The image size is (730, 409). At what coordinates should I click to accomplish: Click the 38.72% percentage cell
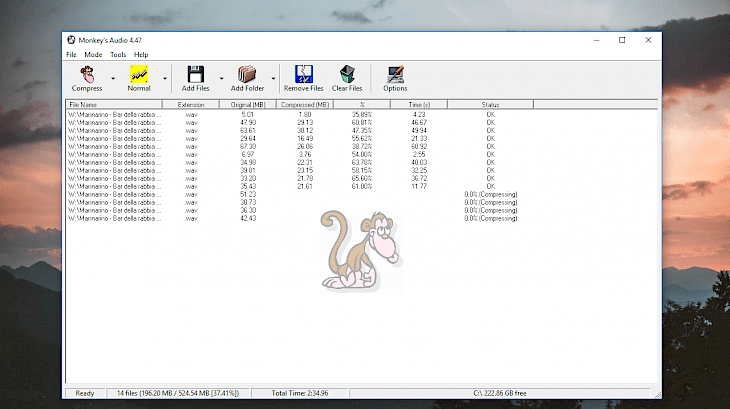coord(362,146)
